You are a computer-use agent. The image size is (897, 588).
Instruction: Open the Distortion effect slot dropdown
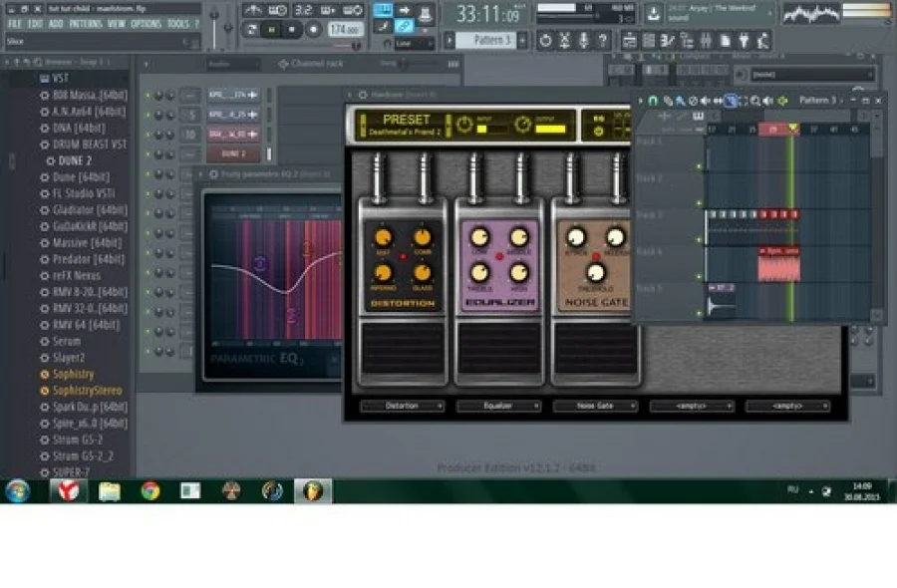pos(403,406)
